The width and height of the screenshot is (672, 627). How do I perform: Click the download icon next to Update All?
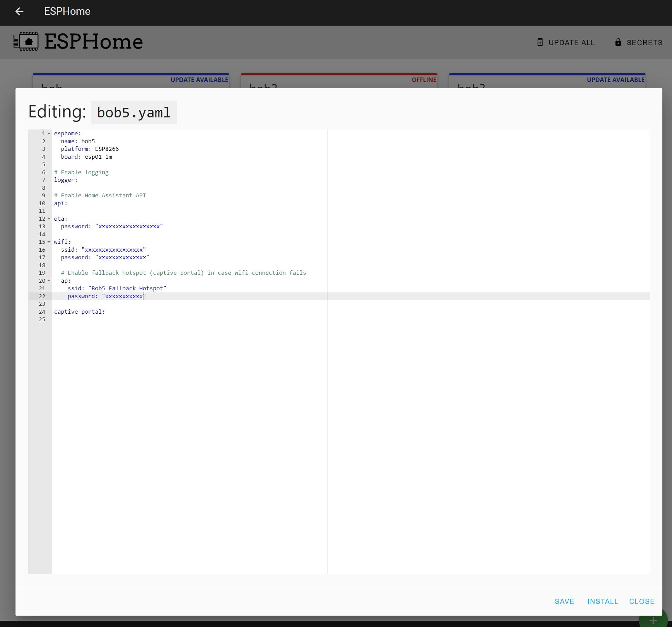(540, 42)
